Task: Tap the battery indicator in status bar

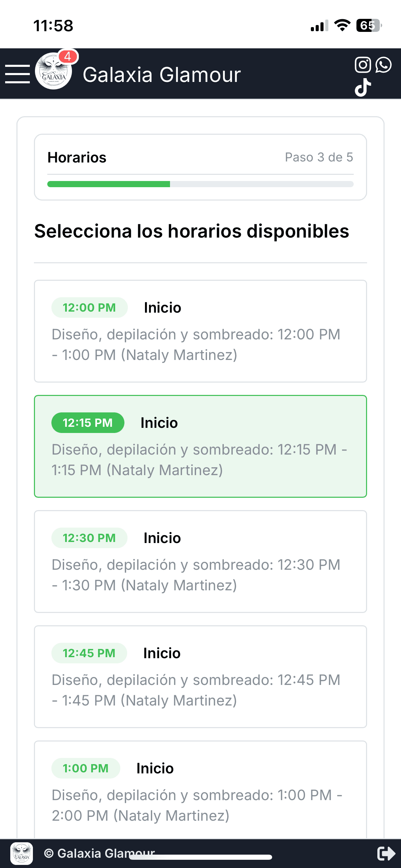Action: click(x=369, y=25)
